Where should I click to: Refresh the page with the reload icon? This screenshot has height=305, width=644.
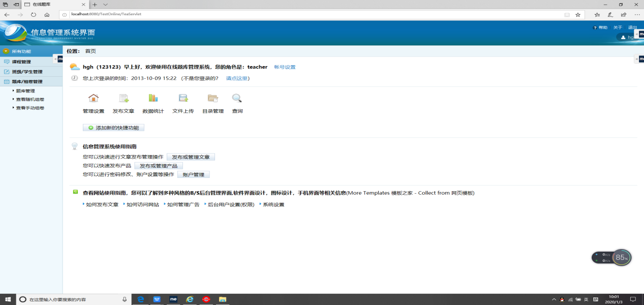[x=34, y=15]
